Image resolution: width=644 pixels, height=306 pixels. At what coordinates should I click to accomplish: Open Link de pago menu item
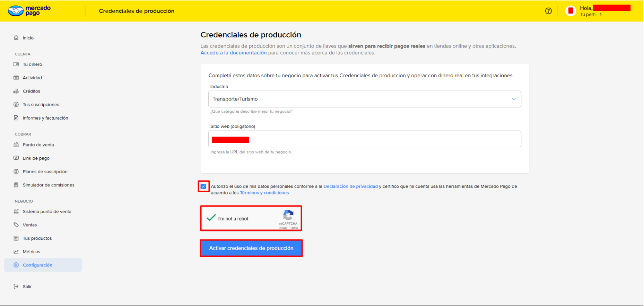click(x=36, y=158)
